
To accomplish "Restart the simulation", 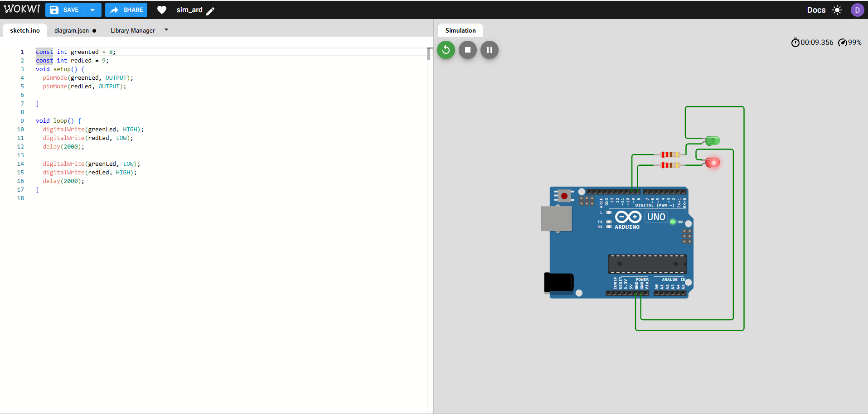I will 446,50.
